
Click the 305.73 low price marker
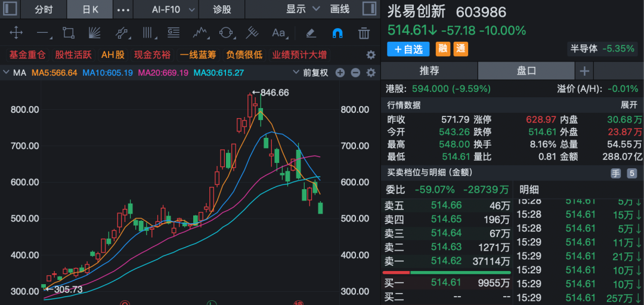pos(64,289)
